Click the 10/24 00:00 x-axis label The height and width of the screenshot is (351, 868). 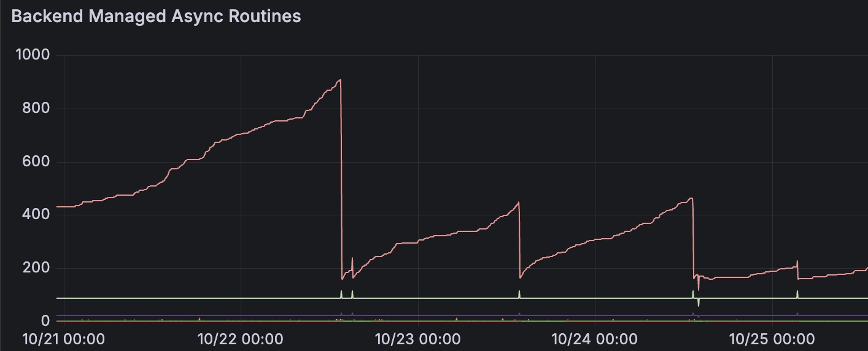click(x=594, y=339)
